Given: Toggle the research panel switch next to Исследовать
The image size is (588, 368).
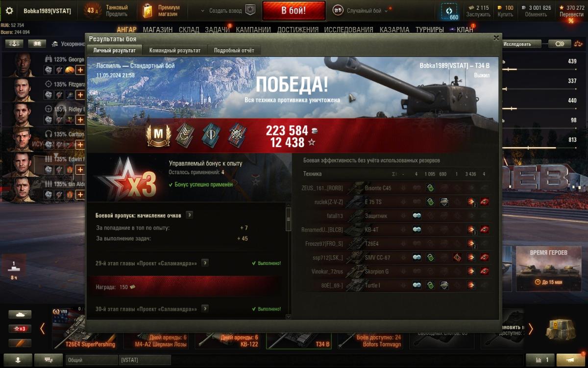Looking at the screenshot, I should (559, 44).
